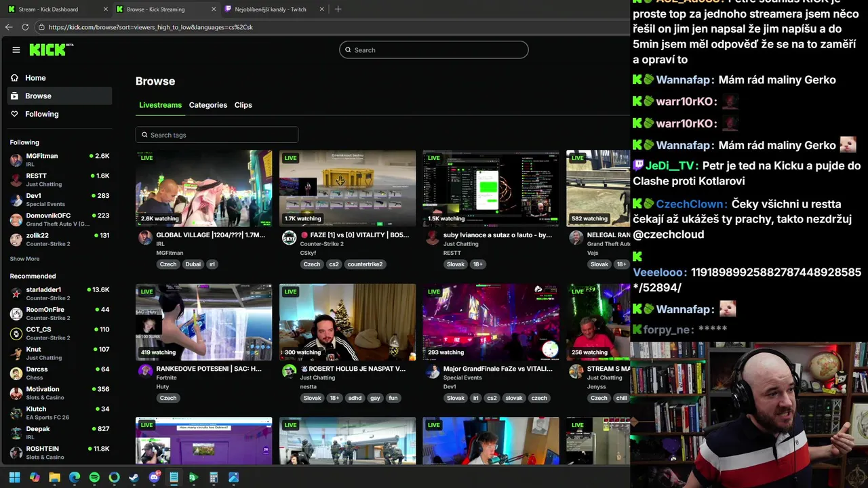868x488 pixels.
Task: Open a new browser tab
Action: pyautogui.click(x=338, y=9)
